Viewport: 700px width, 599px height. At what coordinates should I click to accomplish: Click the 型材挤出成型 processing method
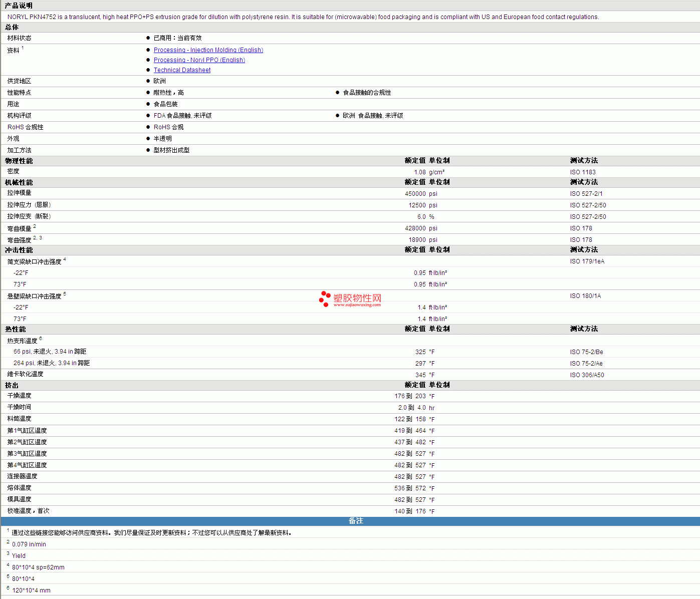click(171, 150)
